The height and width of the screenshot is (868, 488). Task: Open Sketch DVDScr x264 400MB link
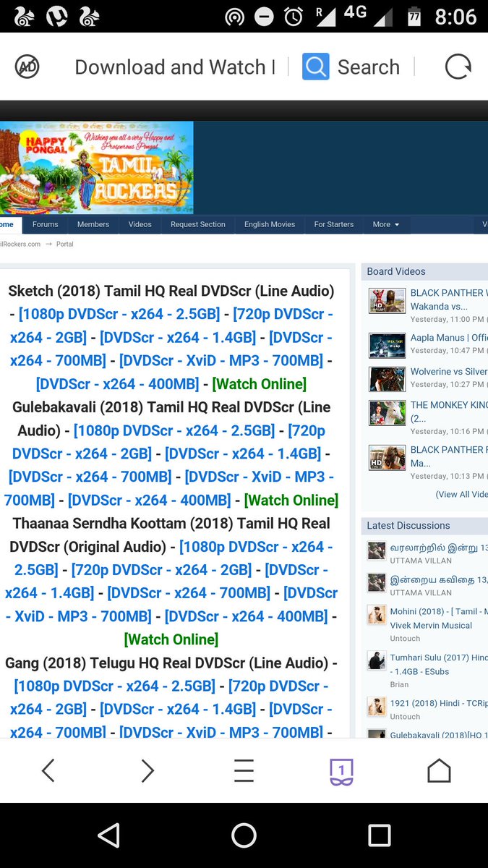pos(117,384)
